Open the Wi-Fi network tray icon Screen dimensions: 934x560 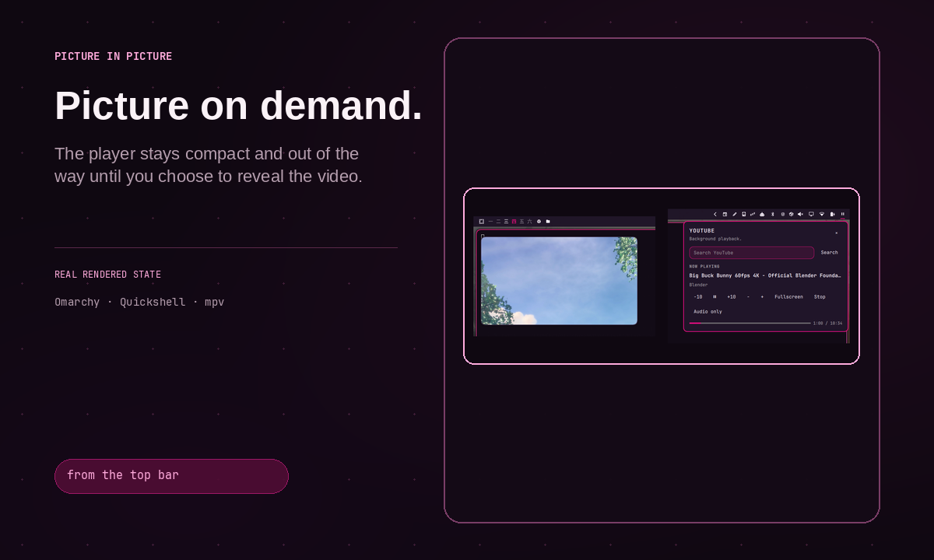point(822,214)
